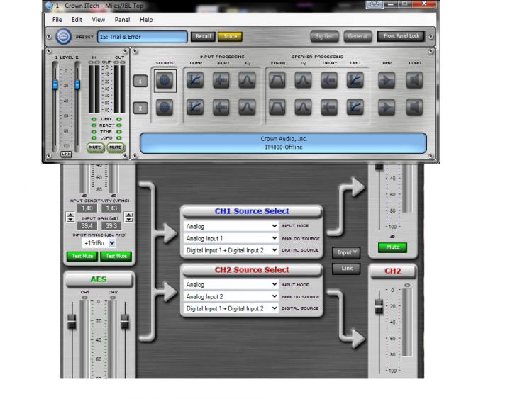Open Input Range +15dBu dropdown

point(99,243)
